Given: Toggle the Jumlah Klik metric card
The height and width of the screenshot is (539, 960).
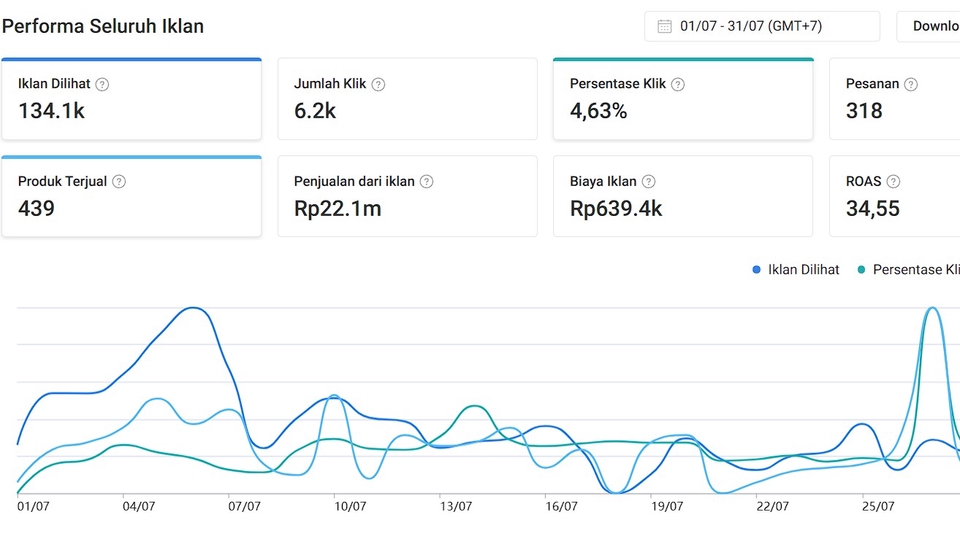Looking at the screenshot, I should [408, 99].
